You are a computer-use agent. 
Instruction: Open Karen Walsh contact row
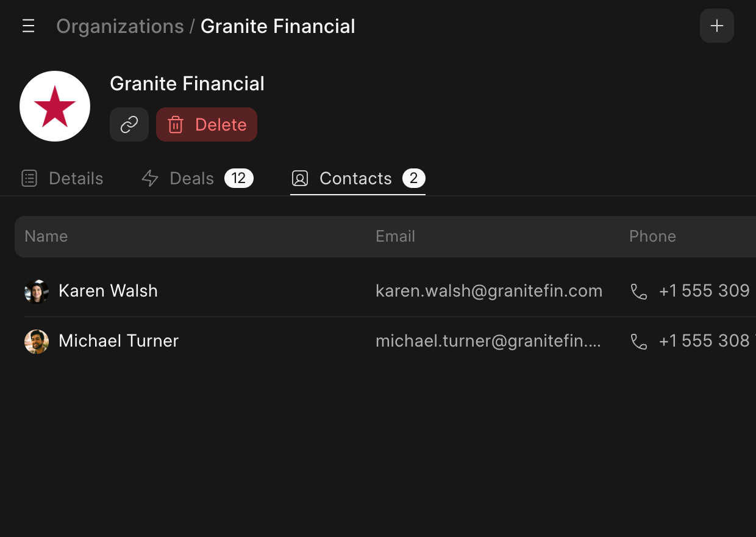click(390, 291)
